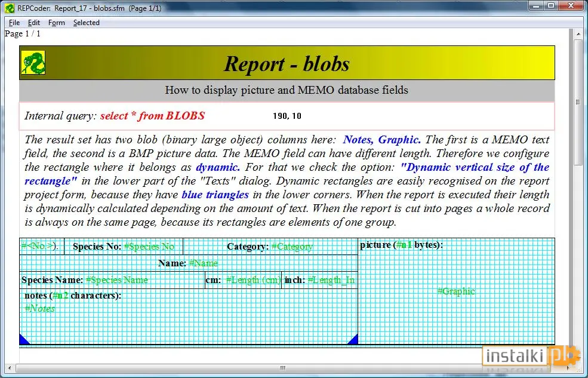Select the 'Report - blobs' title rectangle
588x378 pixels.
[x=287, y=63]
